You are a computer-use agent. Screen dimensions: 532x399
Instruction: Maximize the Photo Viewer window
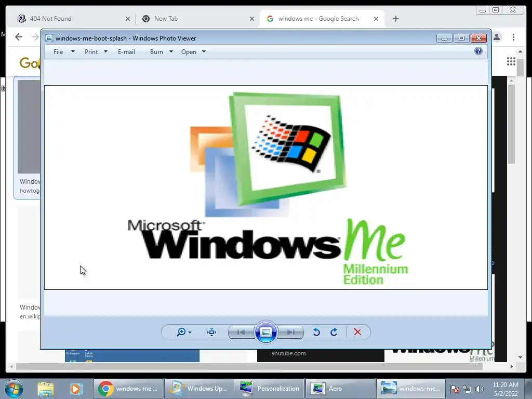click(x=461, y=38)
